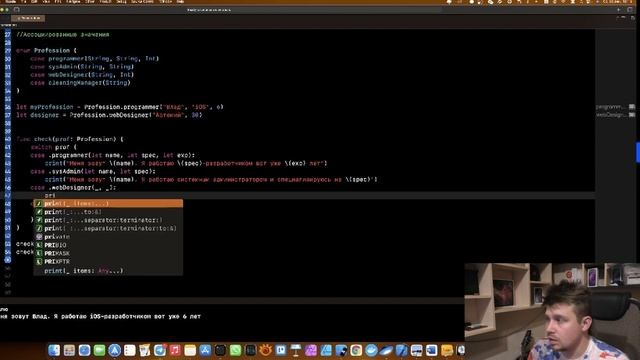Open green Messages icon in the Dock
640x360 pixels.
pyautogui.click(x=99, y=350)
